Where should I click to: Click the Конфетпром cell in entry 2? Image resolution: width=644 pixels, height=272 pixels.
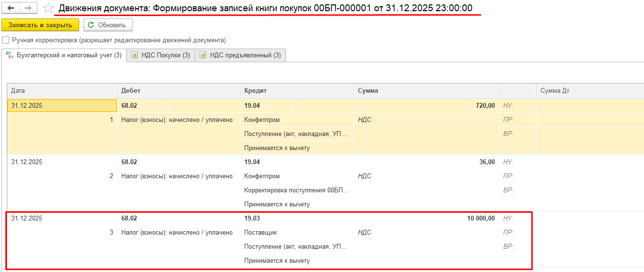(x=297, y=176)
